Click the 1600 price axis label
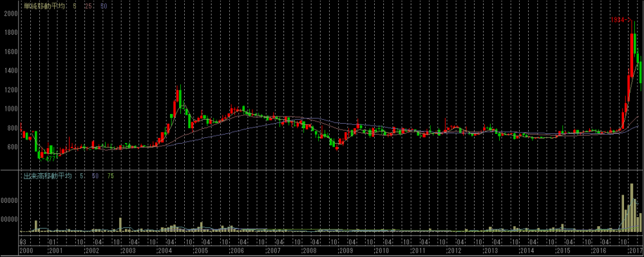 point(10,52)
